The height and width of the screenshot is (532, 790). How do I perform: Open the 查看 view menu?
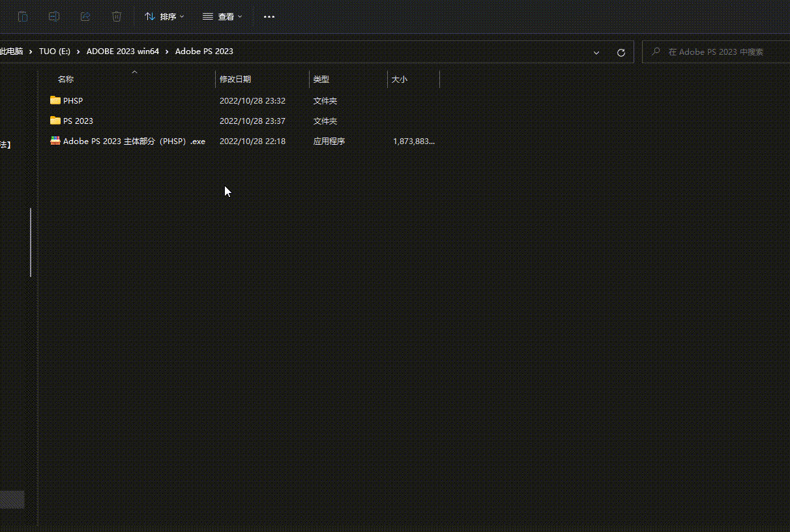(x=222, y=16)
